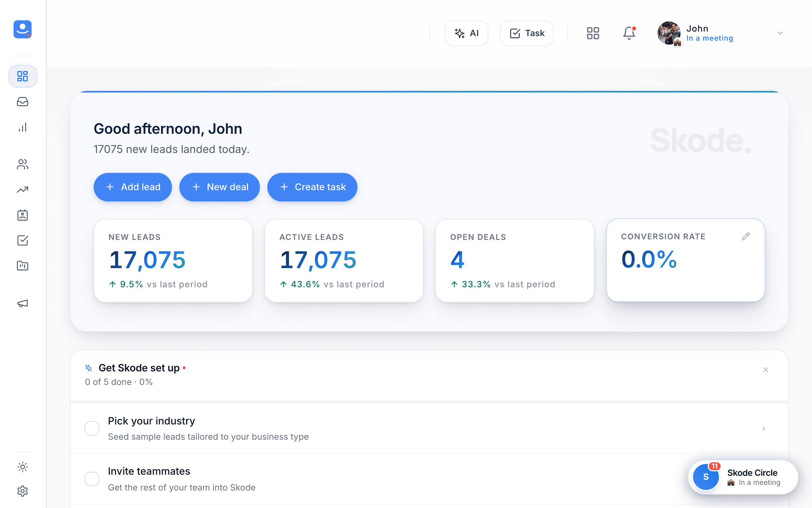Open the people/contacts sidebar icon
The width and height of the screenshot is (812, 508).
pyautogui.click(x=23, y=164)
